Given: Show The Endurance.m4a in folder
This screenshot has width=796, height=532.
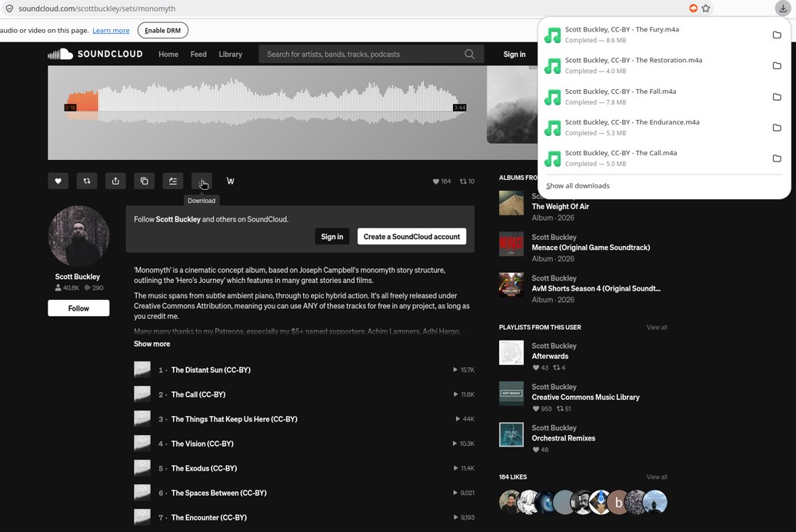Looking at the screenshot, I should (777, 128).
